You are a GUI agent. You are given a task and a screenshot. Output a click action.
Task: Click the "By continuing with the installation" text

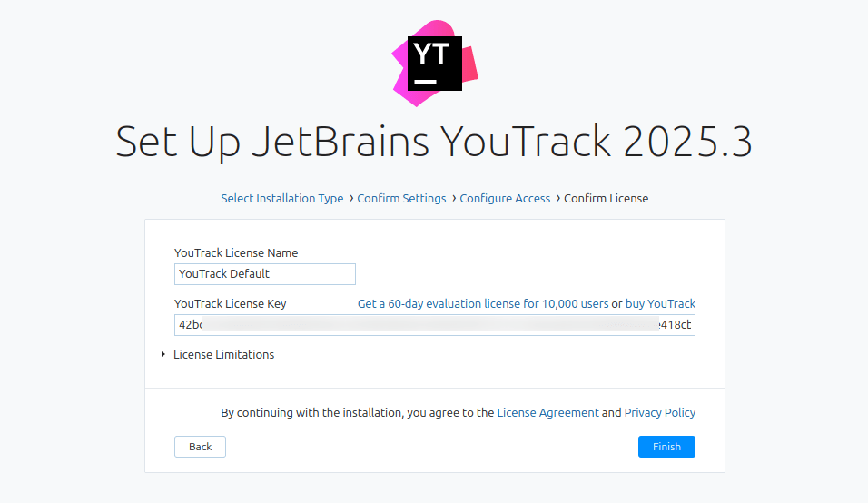(x=358, y=413)
